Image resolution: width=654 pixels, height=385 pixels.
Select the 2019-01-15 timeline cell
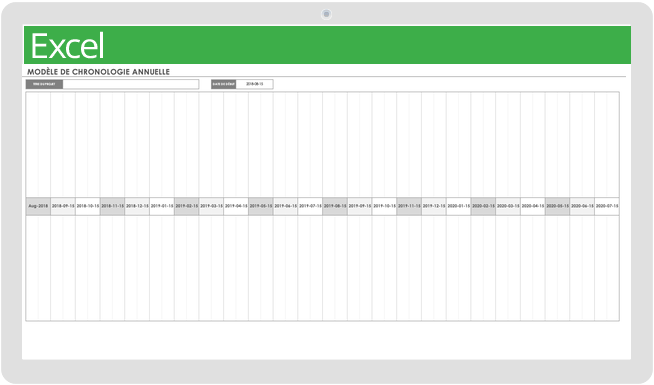(x=162, y=206)
